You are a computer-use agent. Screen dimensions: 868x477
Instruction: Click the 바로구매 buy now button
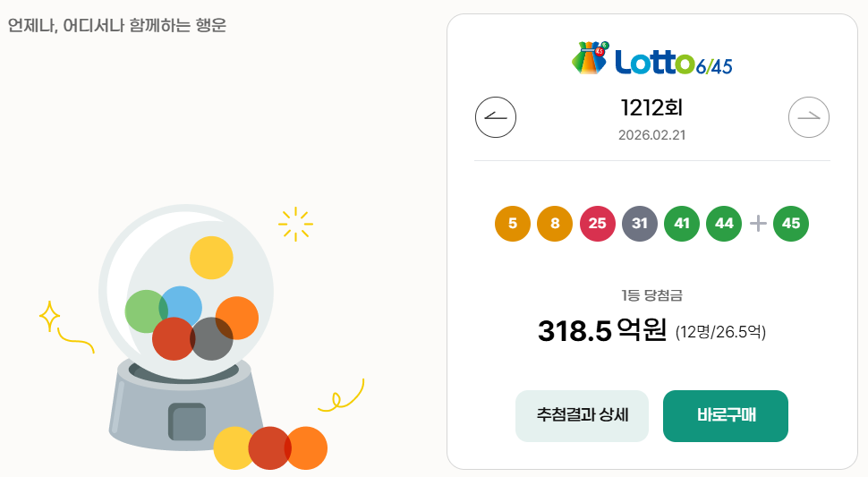click(x=726, y=416)
